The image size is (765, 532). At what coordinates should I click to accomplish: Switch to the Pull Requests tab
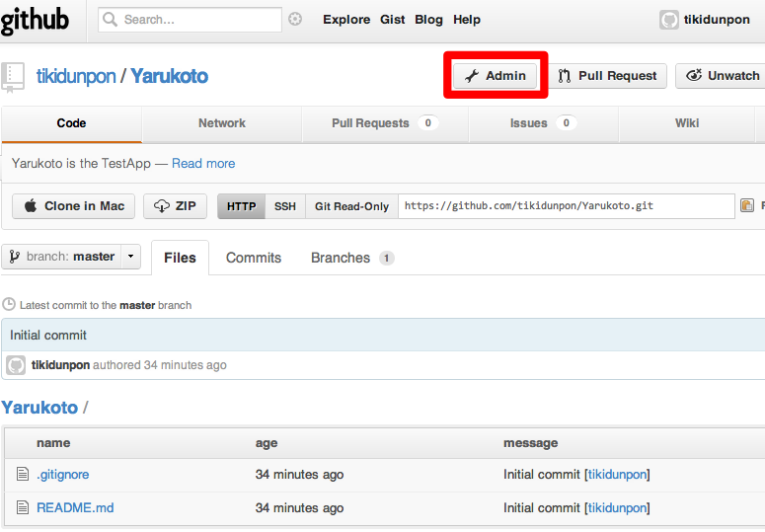point(385,123)
